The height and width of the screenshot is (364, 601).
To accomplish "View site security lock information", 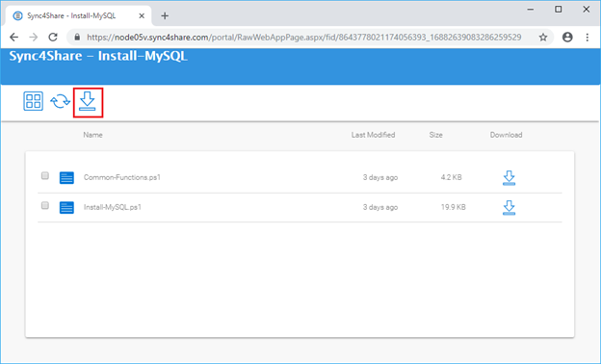I will [x=77, y=38].
